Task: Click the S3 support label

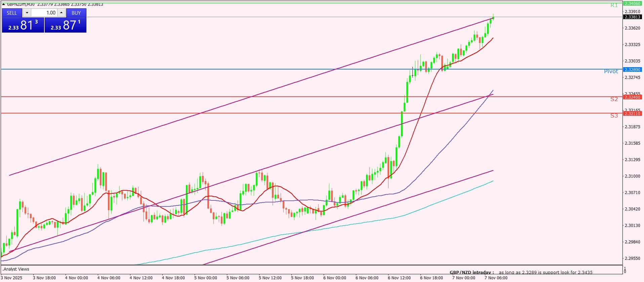Action: [614, 115]
